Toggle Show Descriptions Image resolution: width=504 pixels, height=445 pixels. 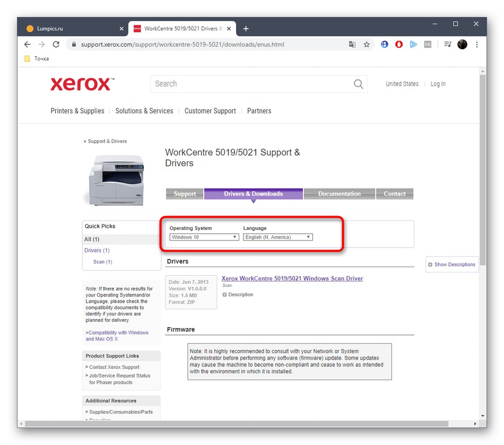(x=452, y=264)
